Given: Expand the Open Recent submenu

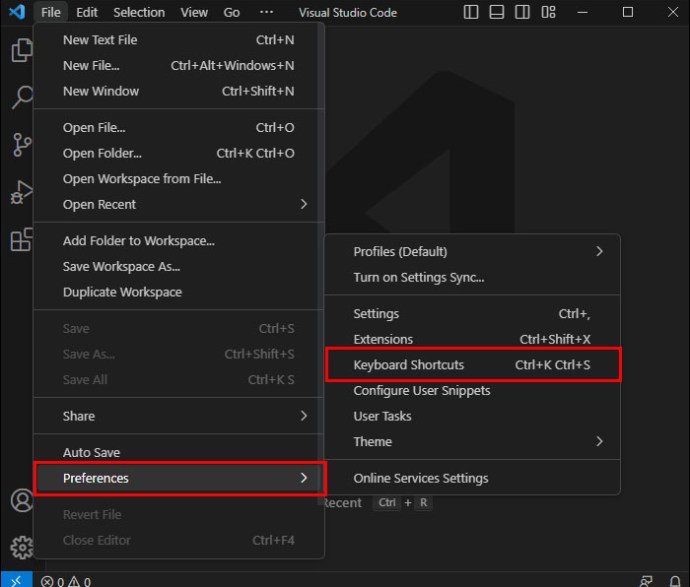Looking at the screenshot, I should tap(180, 205).
